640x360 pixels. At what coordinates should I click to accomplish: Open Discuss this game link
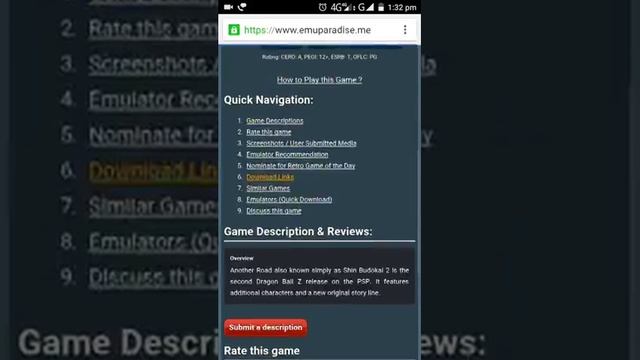(273, 211)
